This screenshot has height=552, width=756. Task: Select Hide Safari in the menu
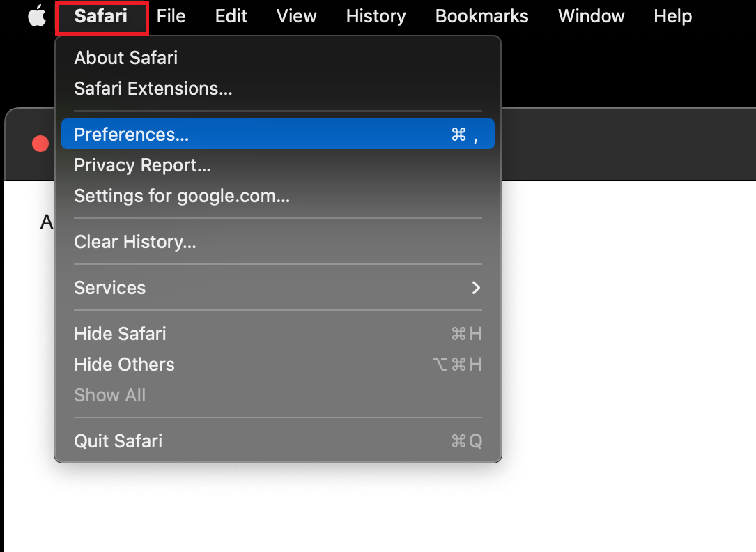tap(120, 334)
